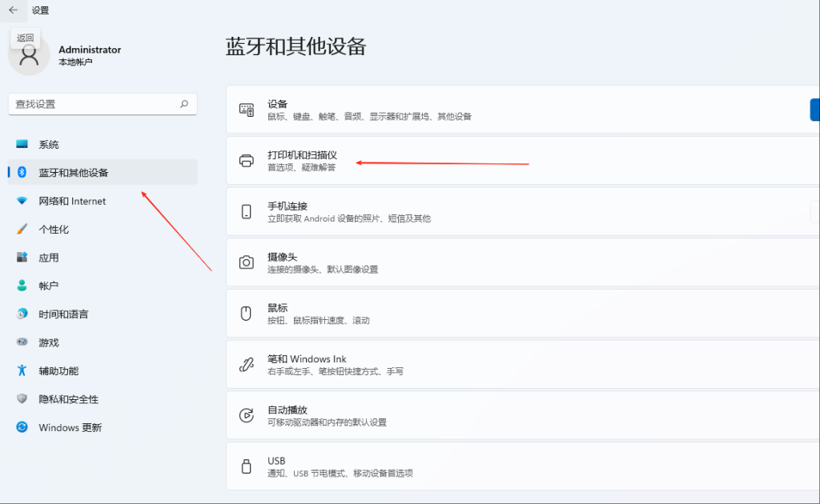Viewport: 820px width, 504px height.
Task: Open the USB settings card
Action: point(523,466)
